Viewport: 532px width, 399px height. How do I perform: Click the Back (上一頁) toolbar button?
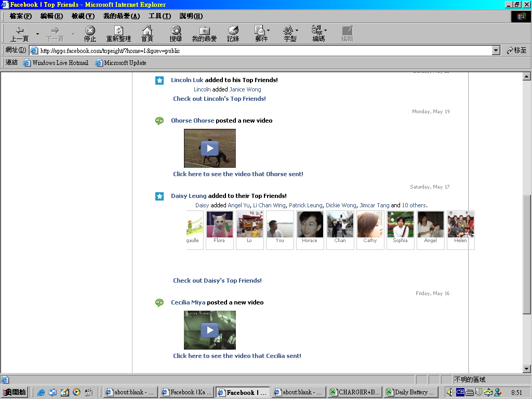19,34
